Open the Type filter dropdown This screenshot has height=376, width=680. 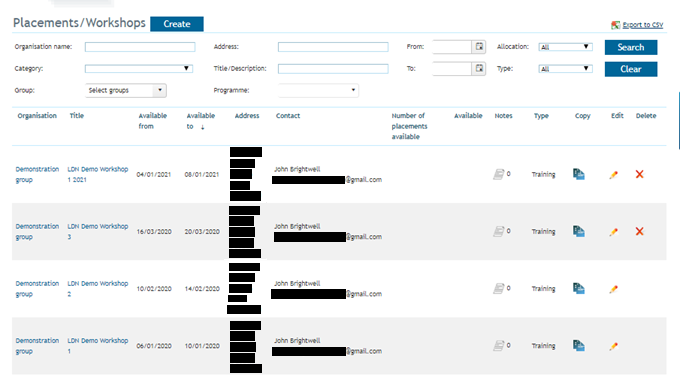[565, 69]
